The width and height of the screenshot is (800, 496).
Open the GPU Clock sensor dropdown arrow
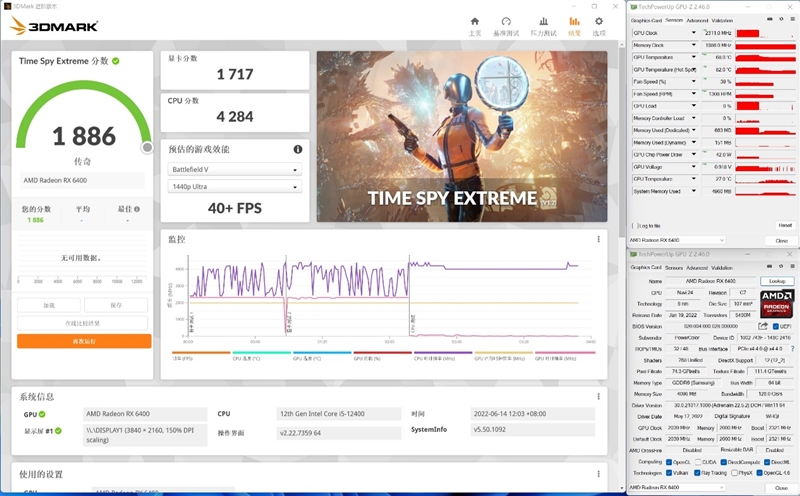pos(693,33)
